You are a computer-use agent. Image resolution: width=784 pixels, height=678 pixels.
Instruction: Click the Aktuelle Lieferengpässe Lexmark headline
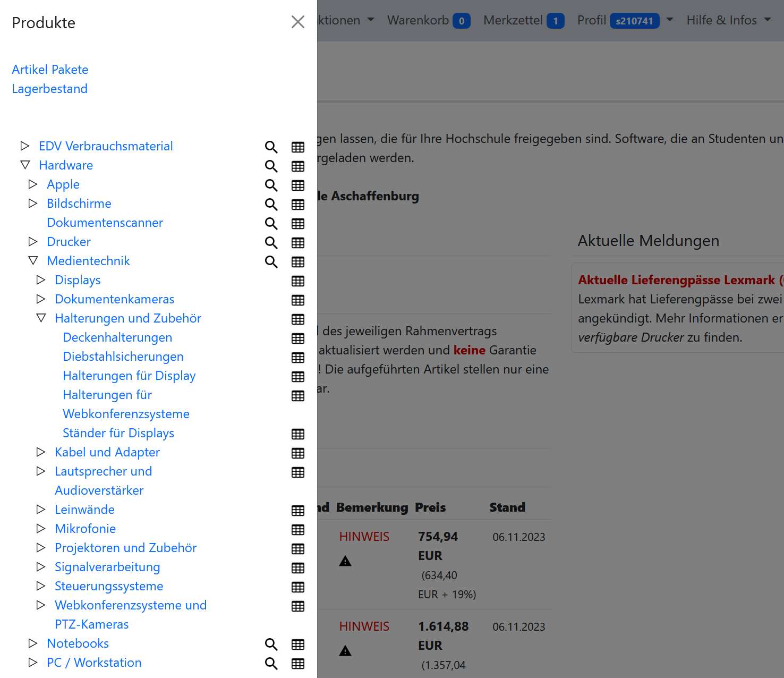point(680,280)
